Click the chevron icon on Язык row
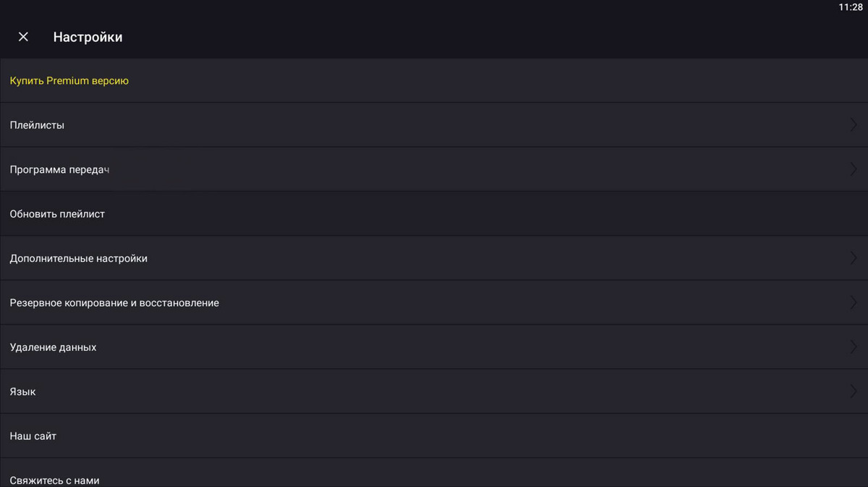This screenshot has height=487, width=868. 854,391
